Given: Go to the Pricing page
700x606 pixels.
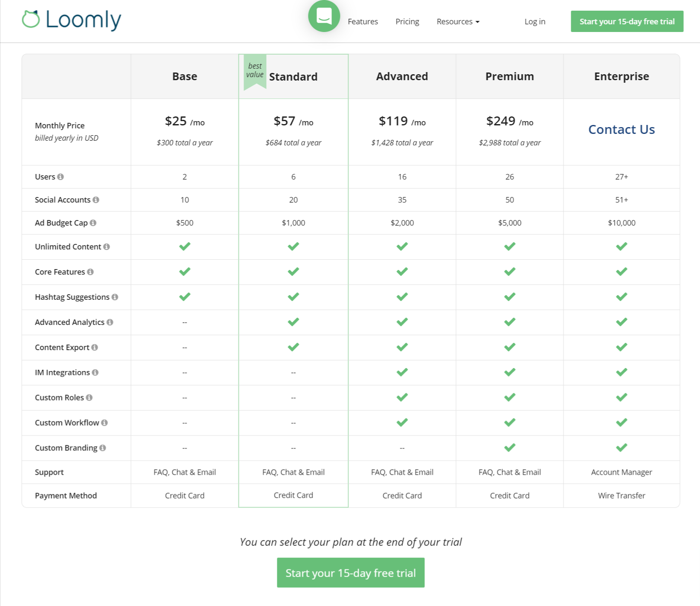Looking at the screenshot, I should tap(407, 22).
